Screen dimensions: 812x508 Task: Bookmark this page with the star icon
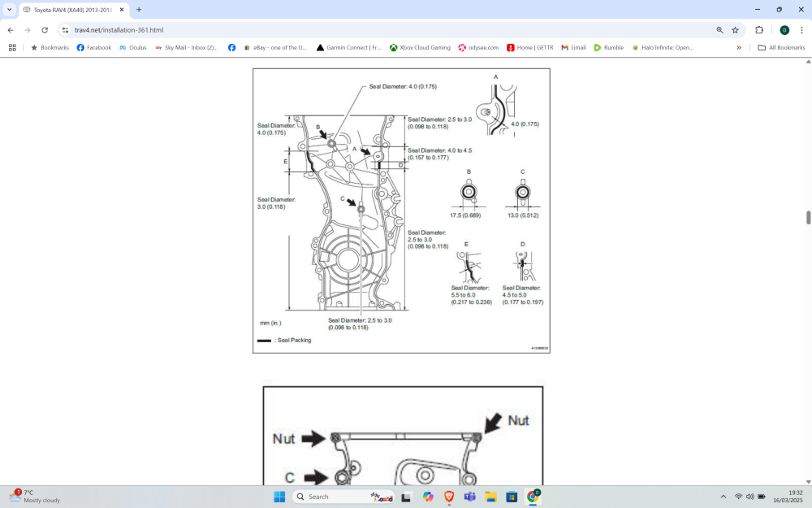click(736, 30)
